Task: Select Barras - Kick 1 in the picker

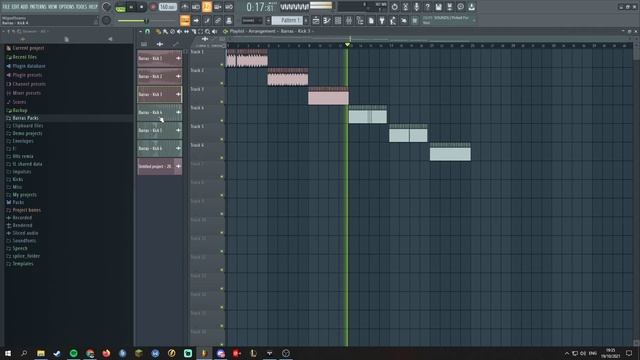Action: pyautogui.click(x=160, y=58)
